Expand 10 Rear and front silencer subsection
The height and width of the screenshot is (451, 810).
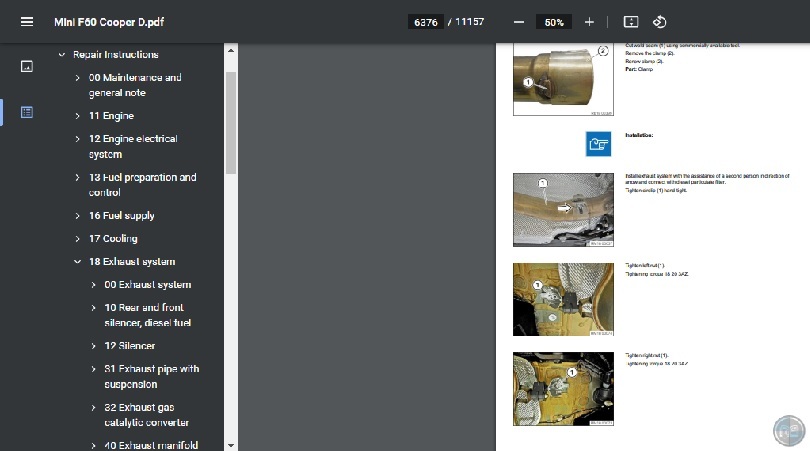(x=94, y=307)
